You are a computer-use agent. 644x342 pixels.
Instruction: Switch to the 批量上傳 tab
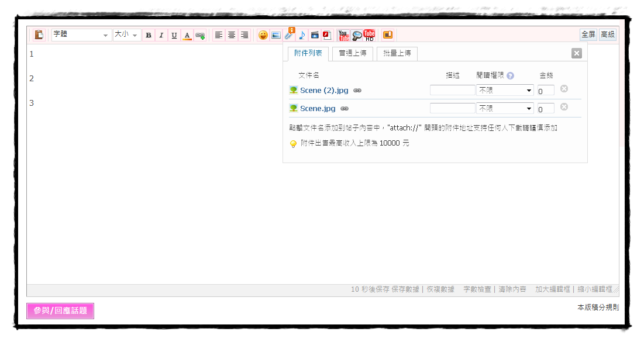pos(397,54)
